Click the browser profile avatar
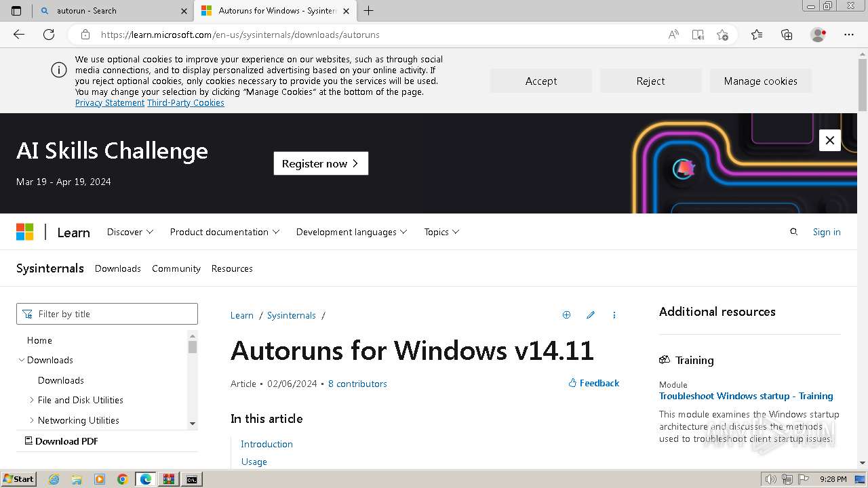This screenshot has width=868, height=488. pos(818,35)
